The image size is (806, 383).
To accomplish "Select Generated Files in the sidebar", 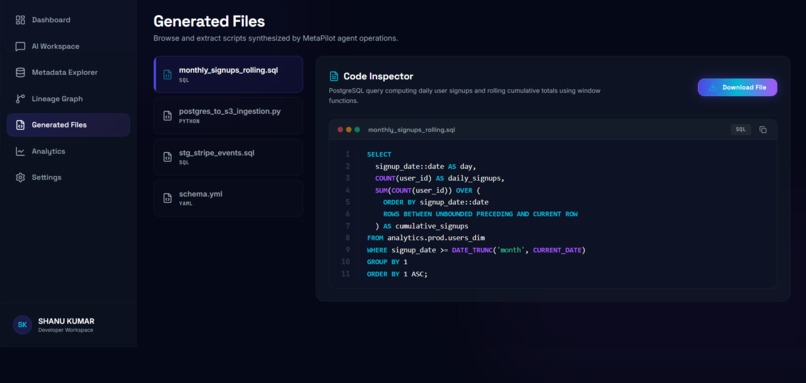I will pyautogui.click(x=68, y=125).
